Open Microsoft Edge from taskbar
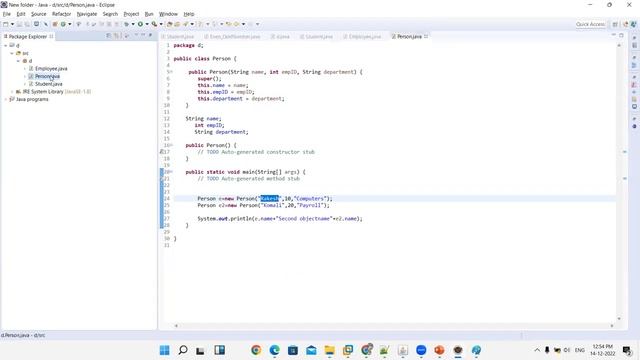Viewport: 640px width, 360px height. click(x=274, y=350)
